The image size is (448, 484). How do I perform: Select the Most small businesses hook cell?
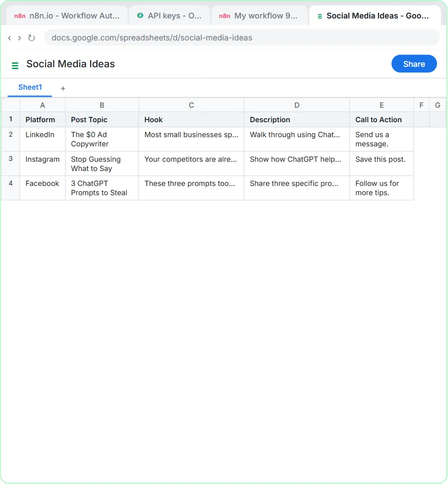click(x=192, y=139)
